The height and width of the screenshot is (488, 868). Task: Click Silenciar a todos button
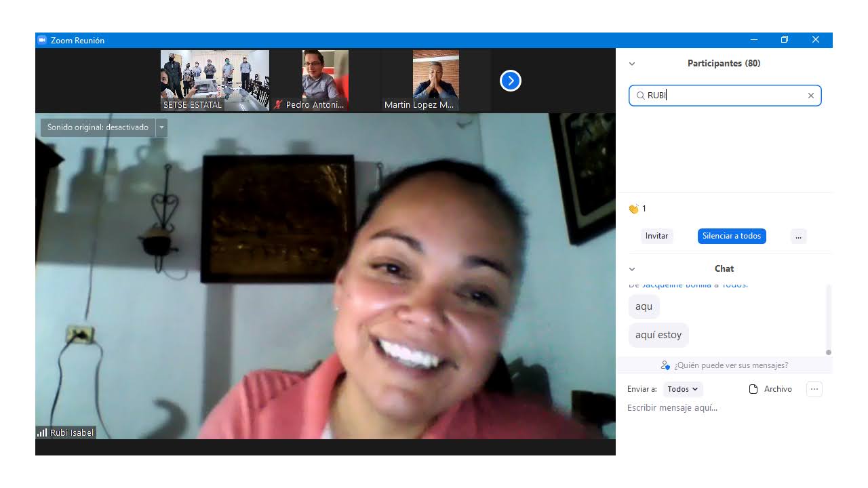point(732,236)
